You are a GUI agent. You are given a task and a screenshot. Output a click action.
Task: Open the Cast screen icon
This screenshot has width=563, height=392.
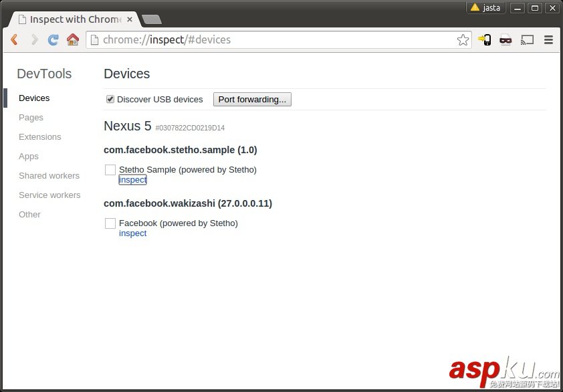coord(527,40)
